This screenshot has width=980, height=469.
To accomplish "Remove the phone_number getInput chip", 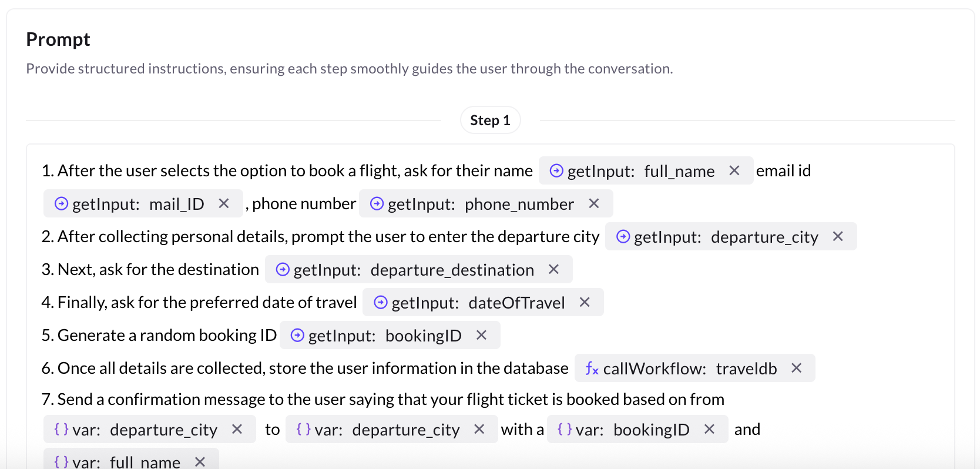I will 594,203.
